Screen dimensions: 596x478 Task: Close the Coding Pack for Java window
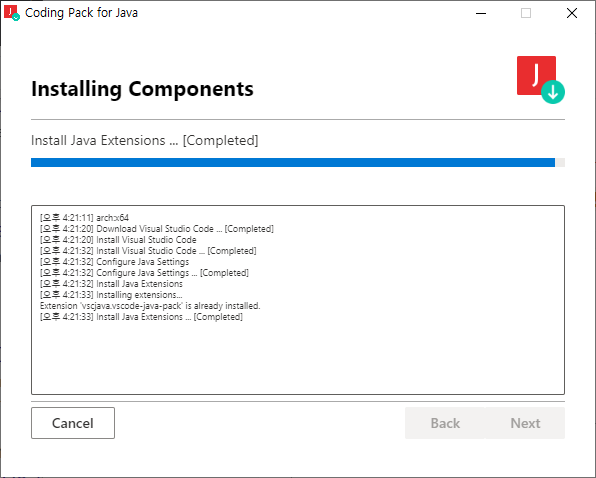572,13
